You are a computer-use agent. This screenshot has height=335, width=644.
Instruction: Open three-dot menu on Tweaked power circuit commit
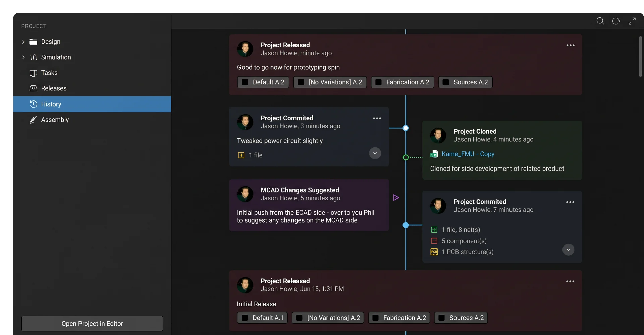pos(377,118)
